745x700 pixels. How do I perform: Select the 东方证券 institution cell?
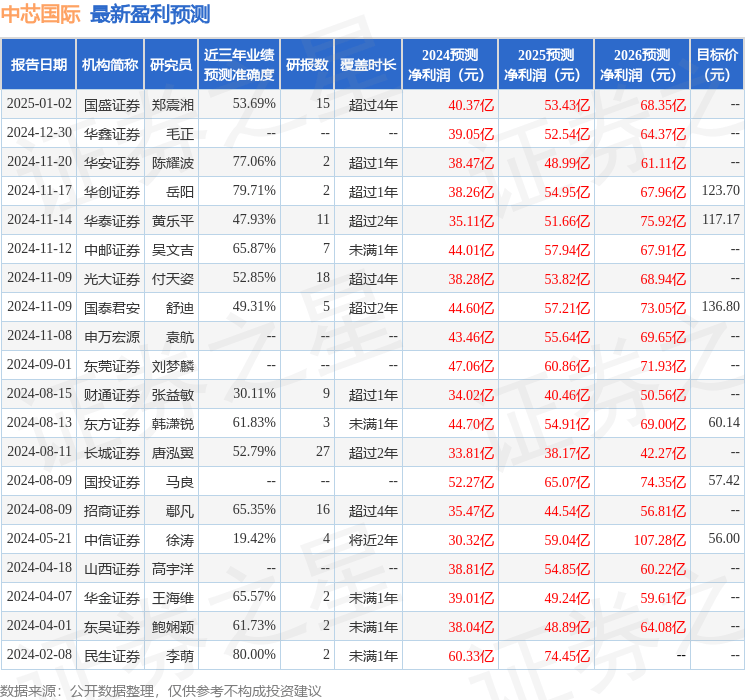[x=112, y=423]
